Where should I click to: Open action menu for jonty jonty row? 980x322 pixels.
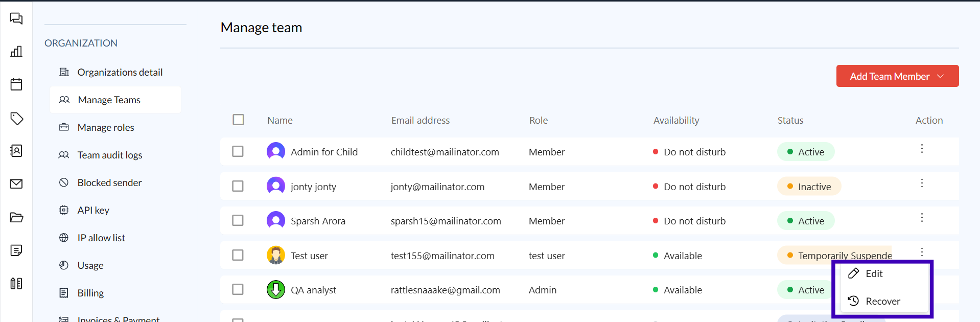click(922, 183)
